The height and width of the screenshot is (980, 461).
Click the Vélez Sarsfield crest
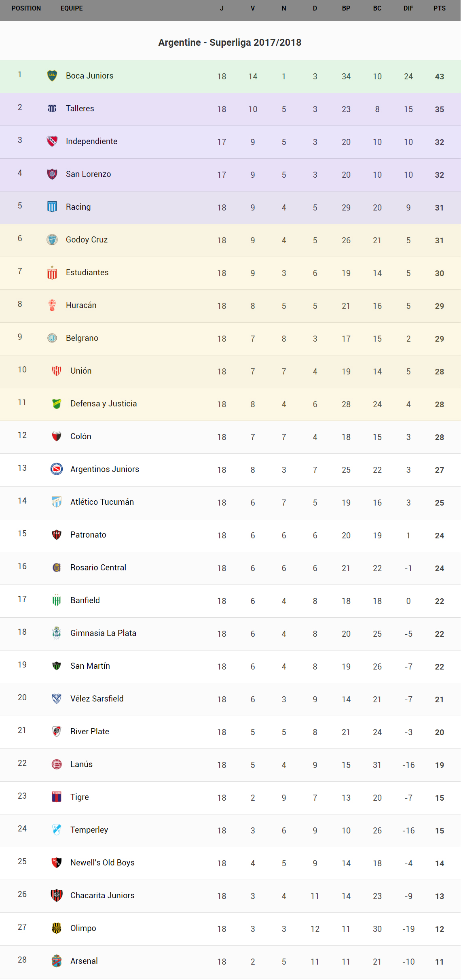[57, 699]
